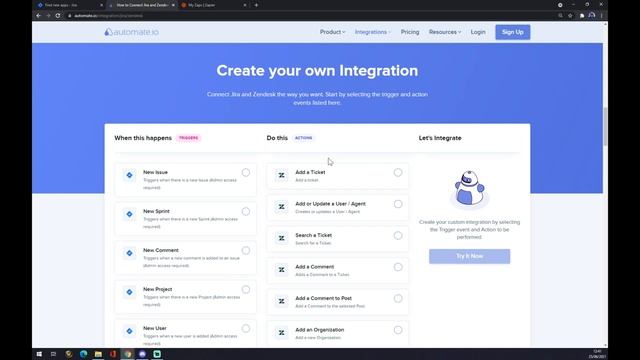Click the Sign Up button
640x360 pixels.
(x=513, y=32)
